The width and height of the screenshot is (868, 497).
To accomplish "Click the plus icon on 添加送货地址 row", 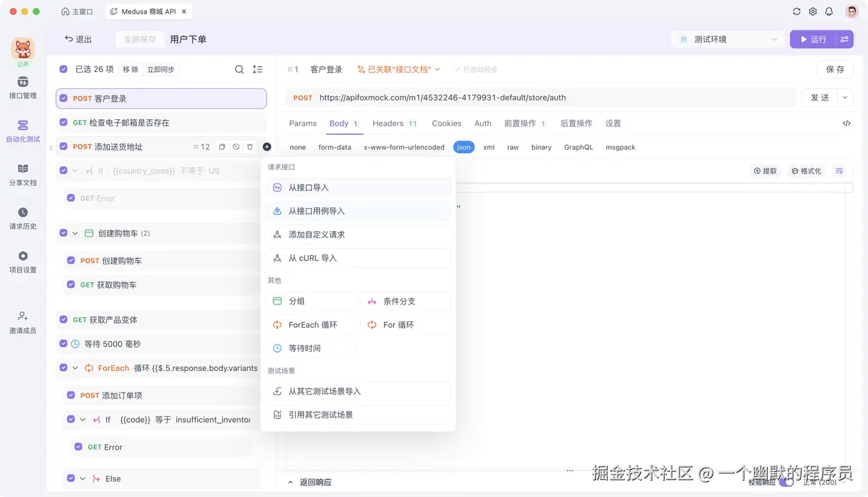I will coord(267,146).
